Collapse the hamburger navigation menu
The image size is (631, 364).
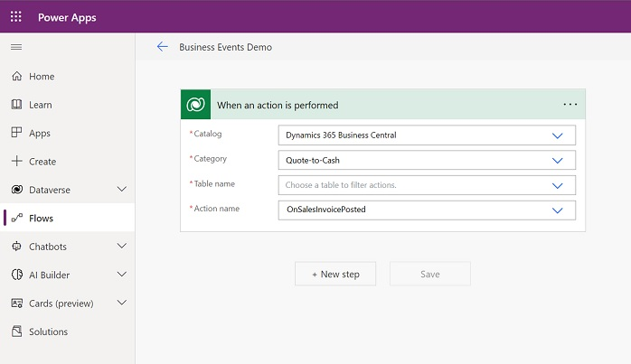click(16, 47)
